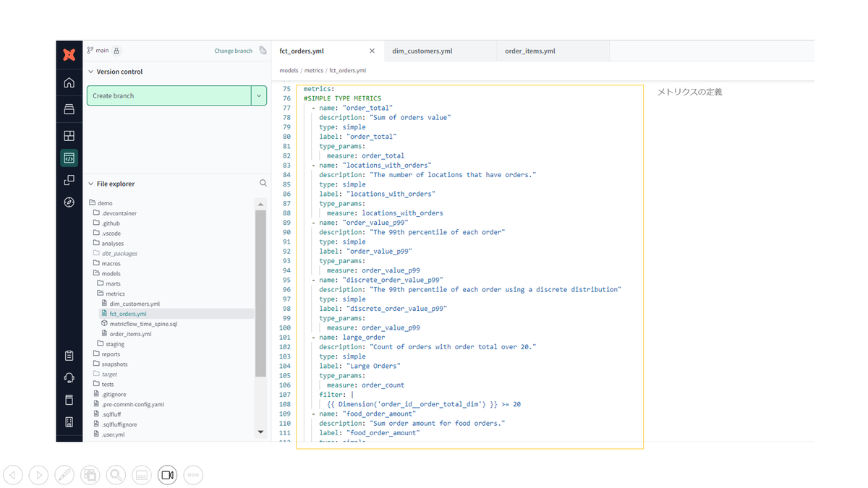Switch to the order_items.yml tab

click(553, 51)
